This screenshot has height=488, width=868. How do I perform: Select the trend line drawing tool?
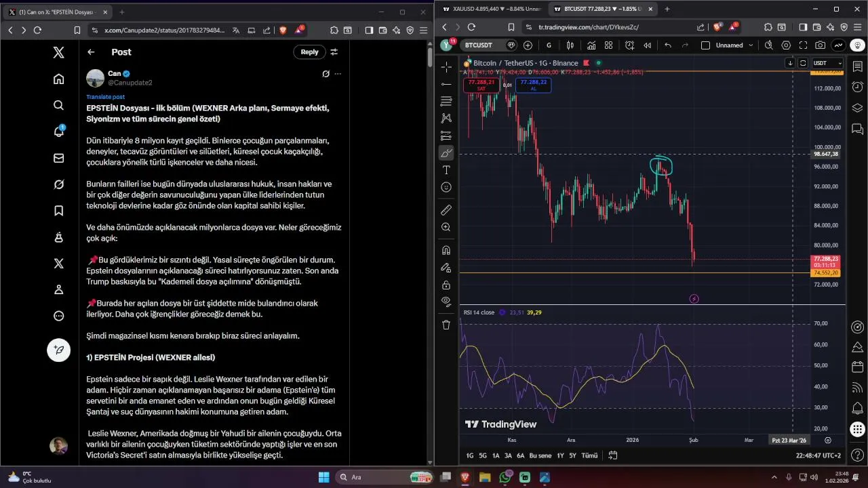pyautogui.click(x=446, y=84)
